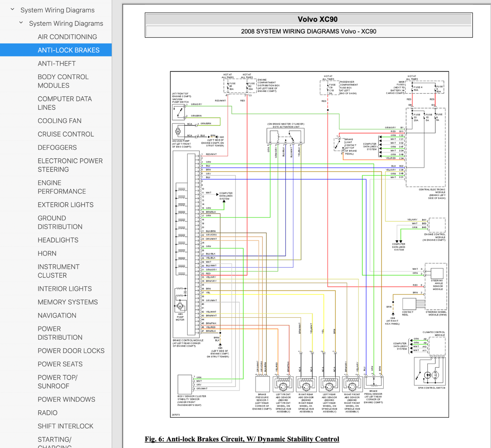Go to INSTRUMENT CLUSTER section
The width and height of the screenshot is (491, 448).
tap(58, 271)
